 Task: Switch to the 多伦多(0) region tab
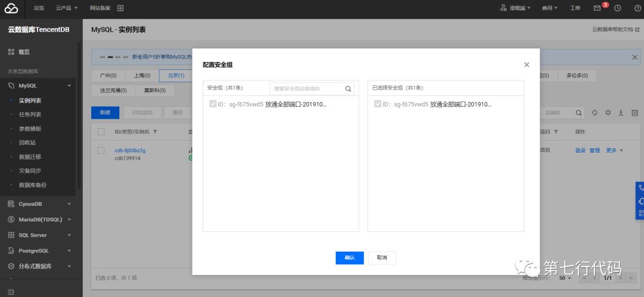(x=577, y=76)
